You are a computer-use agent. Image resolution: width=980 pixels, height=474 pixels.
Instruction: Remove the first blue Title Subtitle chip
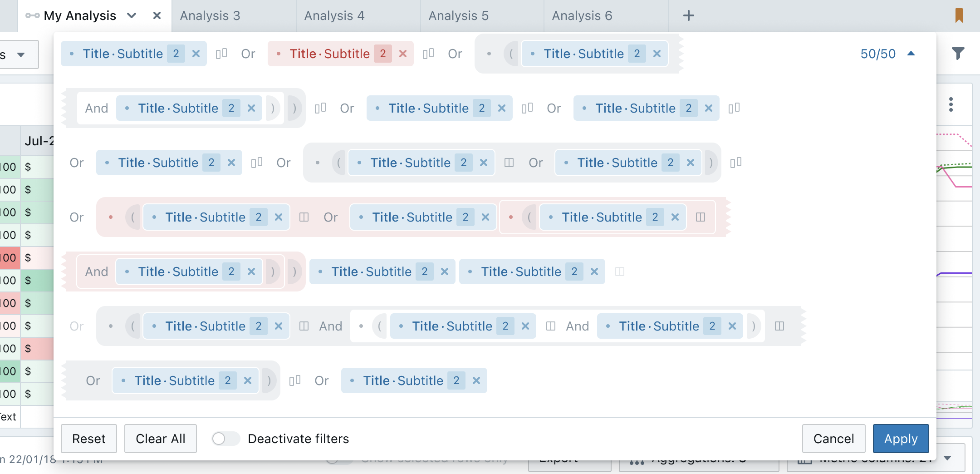[196, 54]
